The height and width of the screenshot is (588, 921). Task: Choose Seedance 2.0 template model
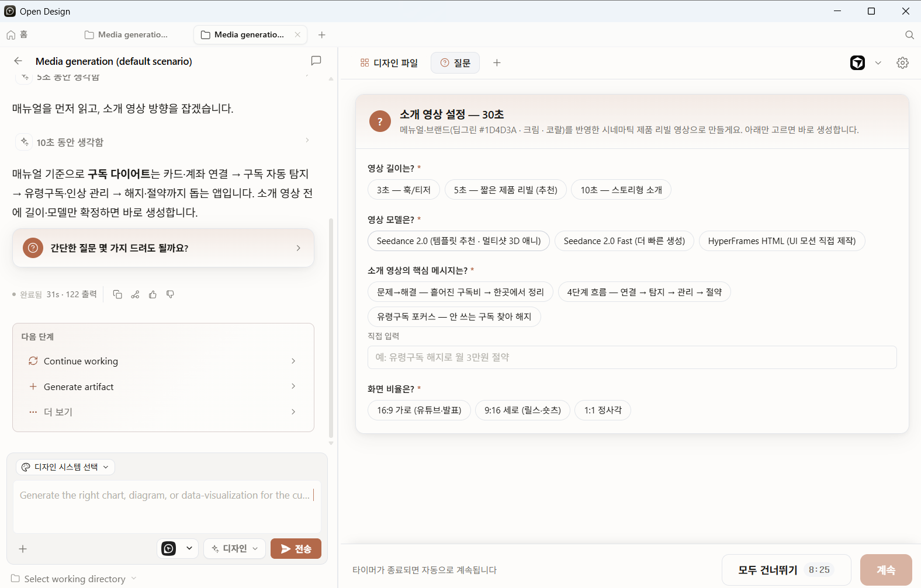pos(459,241)
